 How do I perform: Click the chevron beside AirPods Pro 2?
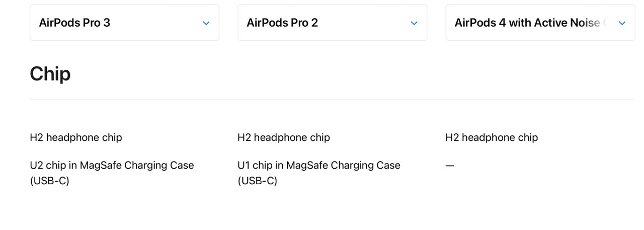coord(414,23)
